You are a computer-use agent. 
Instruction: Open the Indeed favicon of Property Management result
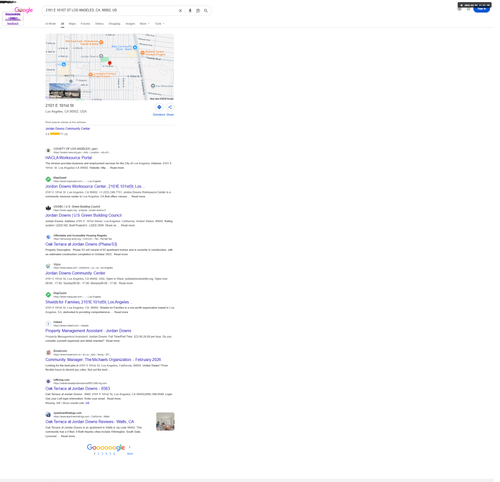coord(48,324)
